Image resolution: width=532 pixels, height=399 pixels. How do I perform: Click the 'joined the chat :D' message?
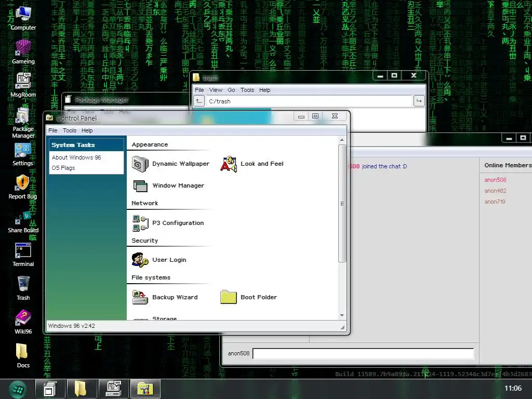point(384,166)
